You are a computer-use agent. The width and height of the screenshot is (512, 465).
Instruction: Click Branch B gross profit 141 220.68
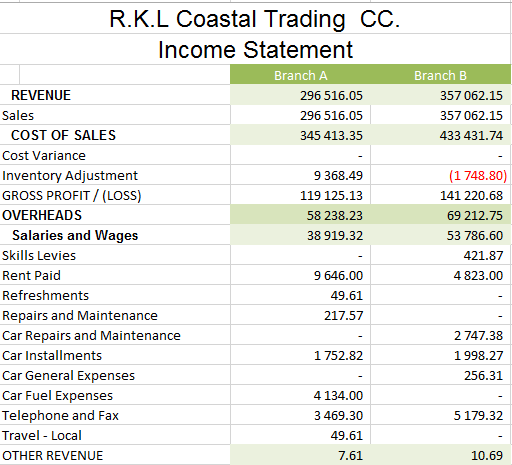[471, 196]
